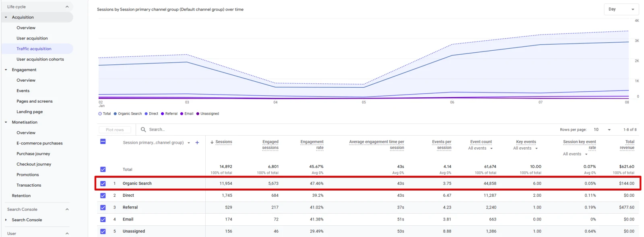Collapse the Engagement group

coord(6,70)
